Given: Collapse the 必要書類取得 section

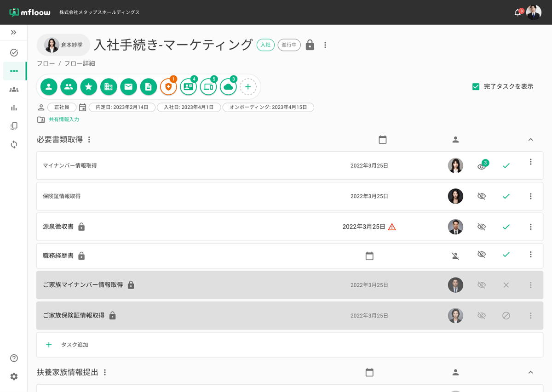Looking at the screenshot, I should click(530, 140).
